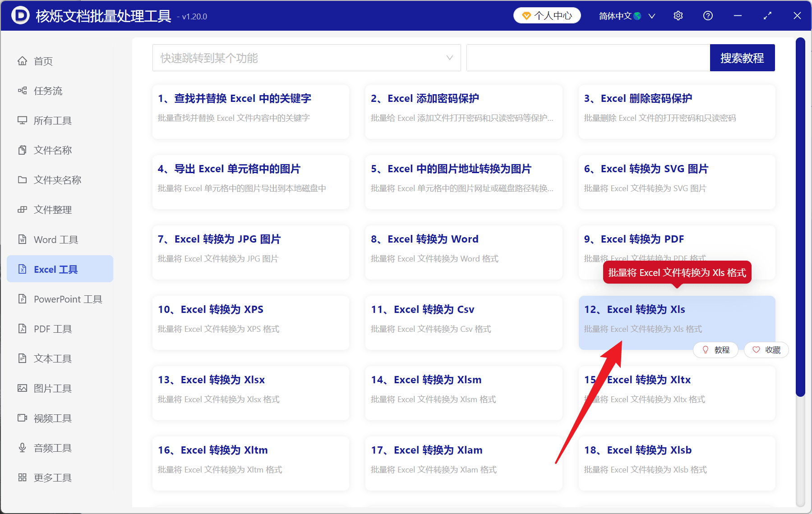Open Excel 添加密码保护 tool
The height and width of the screenshot is (514, 812).
(464, 112)
